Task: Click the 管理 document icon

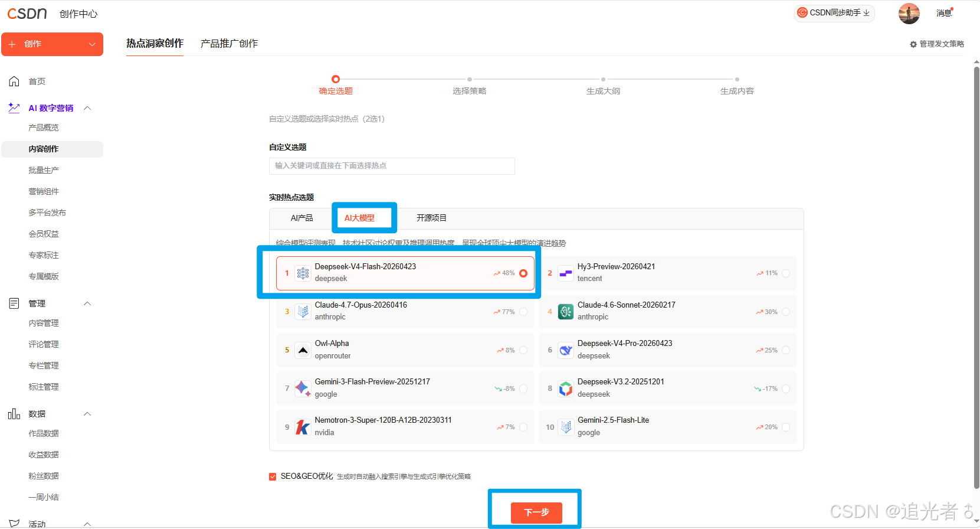Action: click(14, 303)
